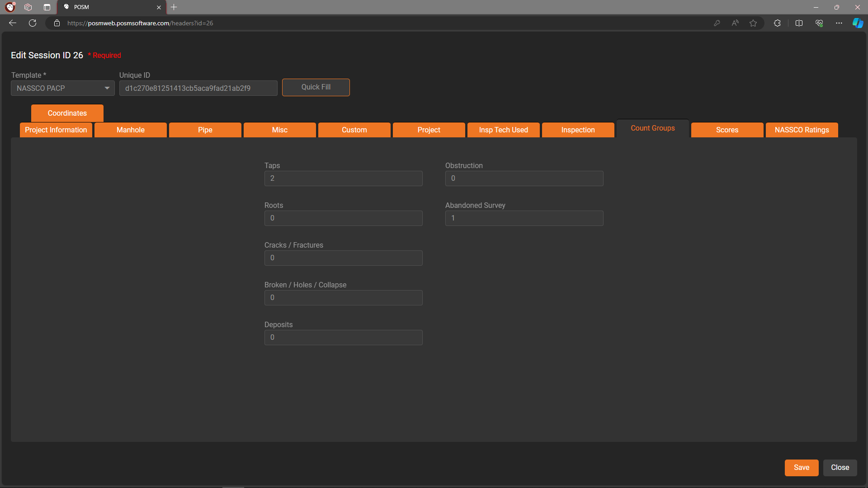Click the Broken / Holes / Collapse field
The image size is (868, 488).
click(x=344, y=298)
